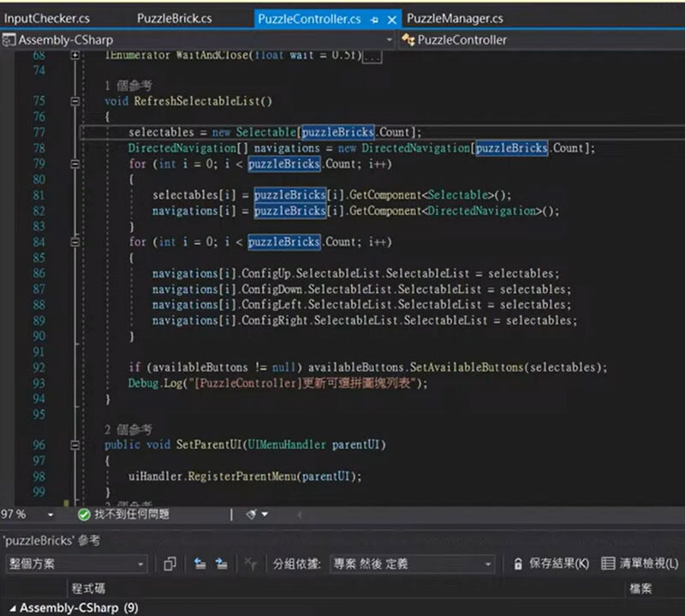Close the PuzzleController.cs tab

click(x=392, y=20)
